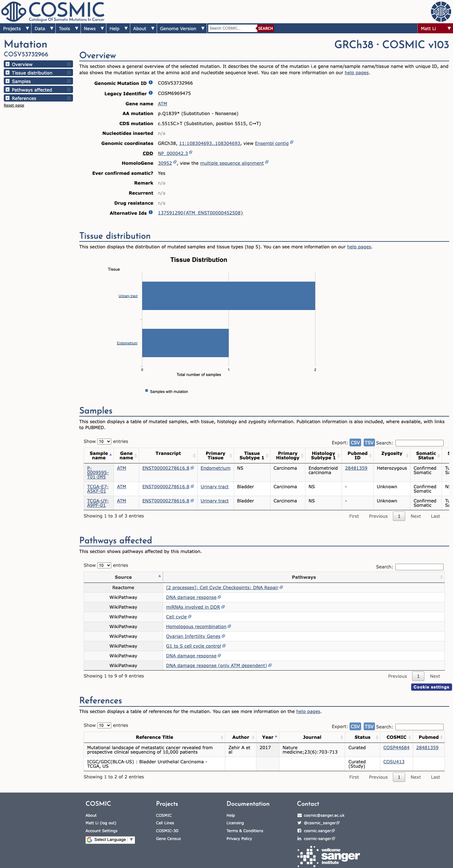Click sort arrows on Pathways column header

coord(441,577)
